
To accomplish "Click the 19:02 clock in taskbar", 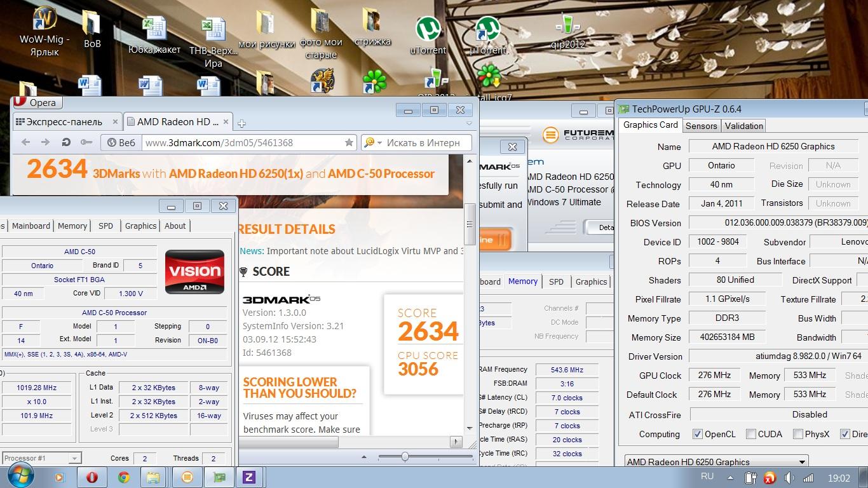I will pos(839,478).
